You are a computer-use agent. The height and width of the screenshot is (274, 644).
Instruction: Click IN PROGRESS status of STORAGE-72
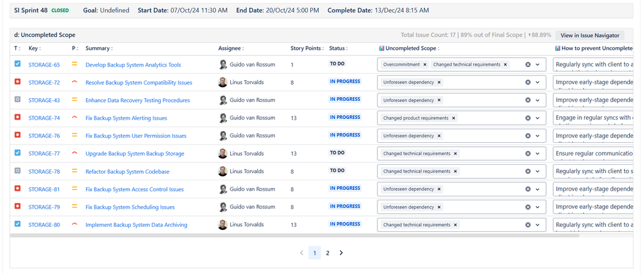click(345, 81)
